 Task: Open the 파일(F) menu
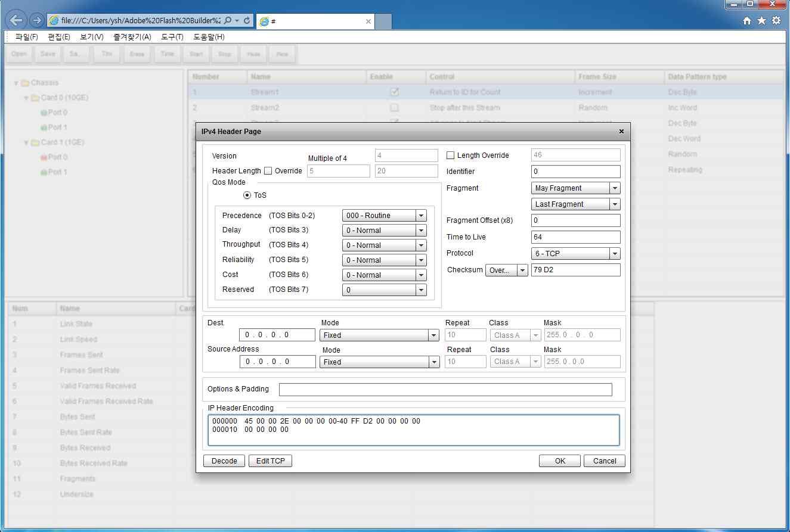click(x=27, y=37)
